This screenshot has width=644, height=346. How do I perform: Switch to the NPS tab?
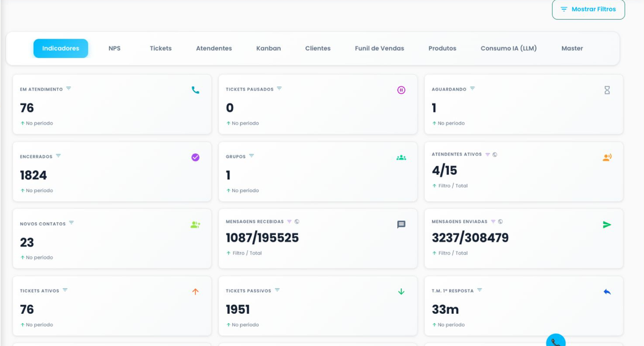114,48
